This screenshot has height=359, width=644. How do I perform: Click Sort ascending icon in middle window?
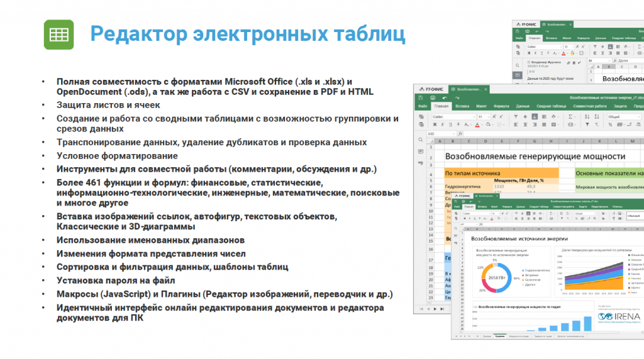click(587, 117)
